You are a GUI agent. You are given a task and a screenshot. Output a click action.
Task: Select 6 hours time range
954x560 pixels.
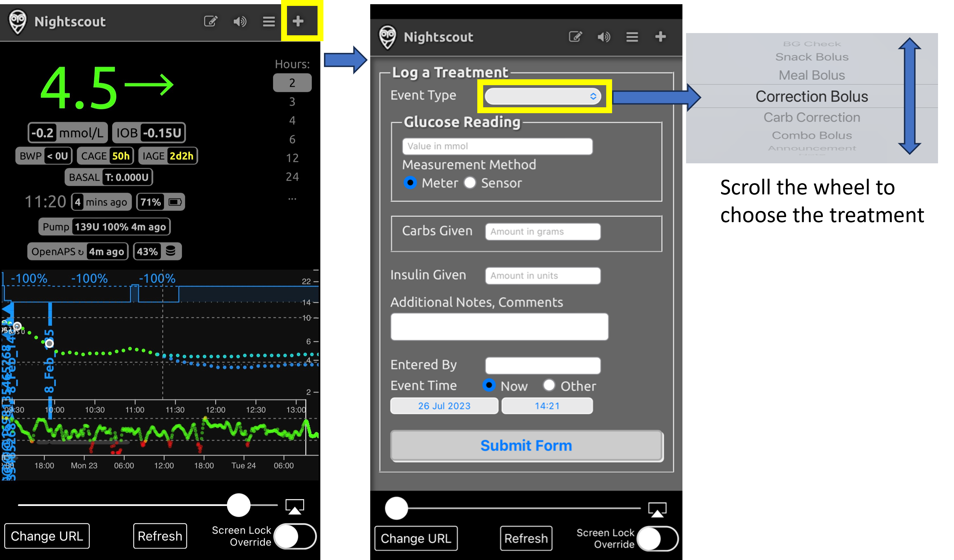292,139
